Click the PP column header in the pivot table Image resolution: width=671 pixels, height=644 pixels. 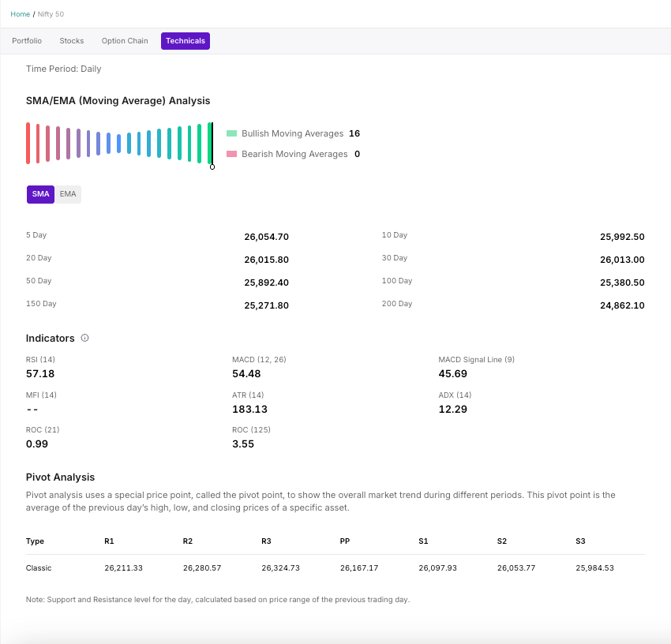click(345, 541)
